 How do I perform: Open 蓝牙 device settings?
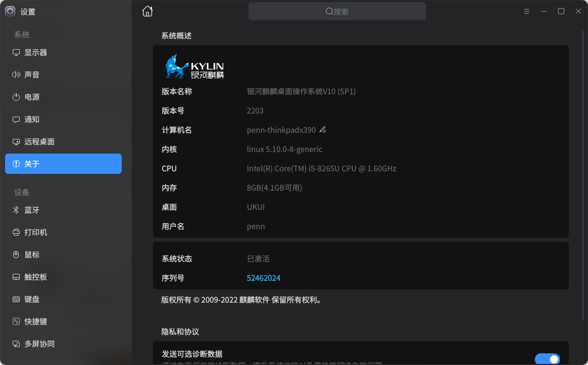point(63,210)
